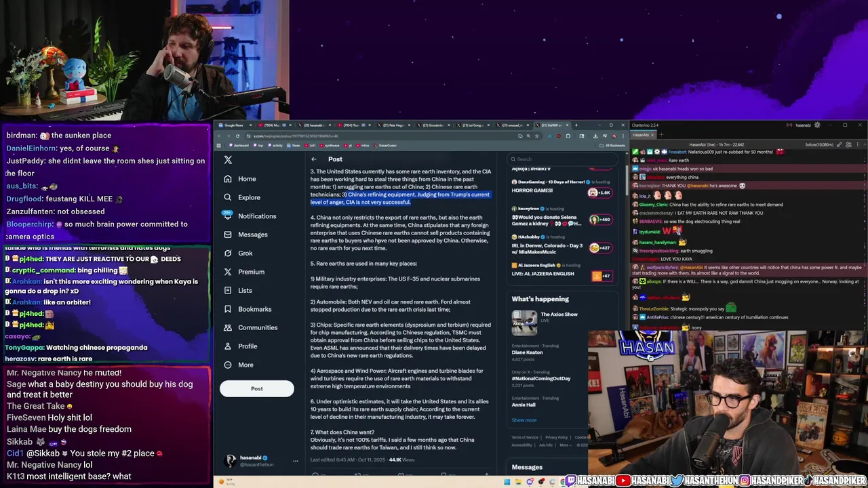The image size is (868, 488).
Task: Open Windows Start button
Action: coord(507,482)
